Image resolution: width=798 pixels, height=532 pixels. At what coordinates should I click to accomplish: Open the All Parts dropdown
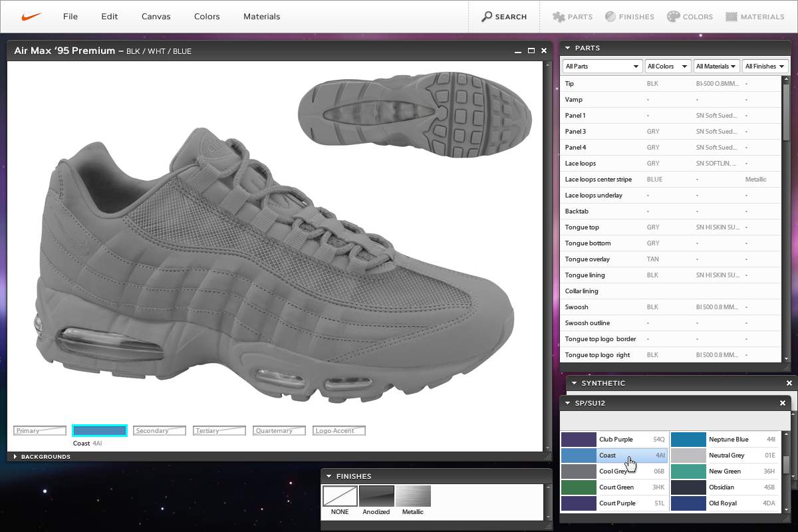[x=602, y=66]
